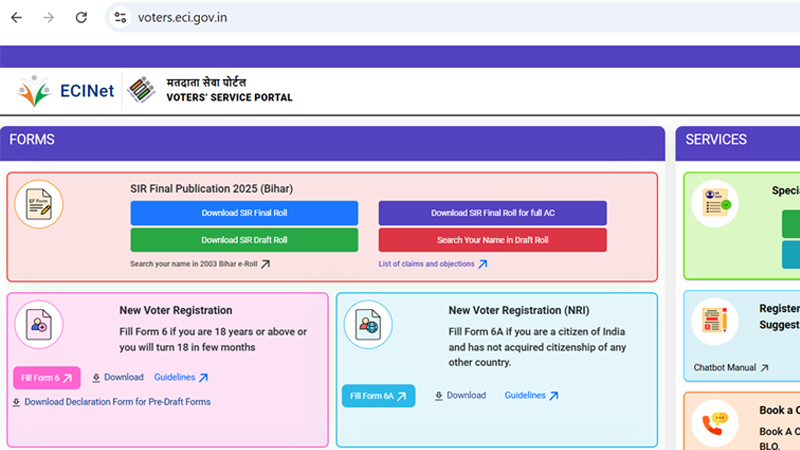This screenshot has height=450, width=800.
Task: Click the ECINet logo
Action: click(65, 92)
